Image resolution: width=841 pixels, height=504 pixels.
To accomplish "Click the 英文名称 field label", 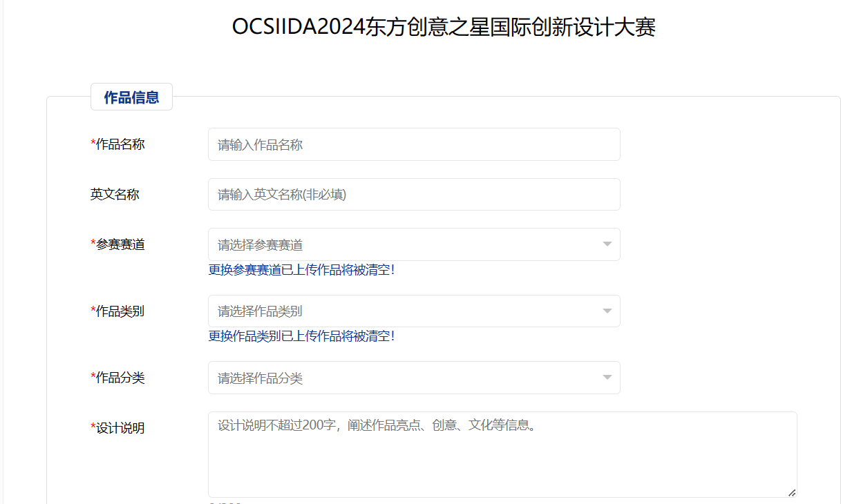I will (x=115, y=195).
